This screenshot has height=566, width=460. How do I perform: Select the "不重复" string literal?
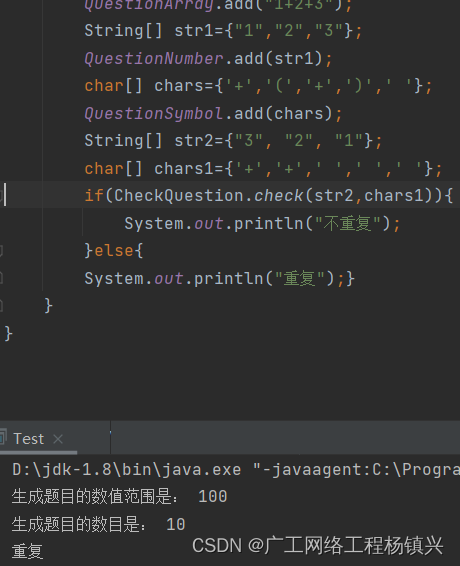click(348, 223)
